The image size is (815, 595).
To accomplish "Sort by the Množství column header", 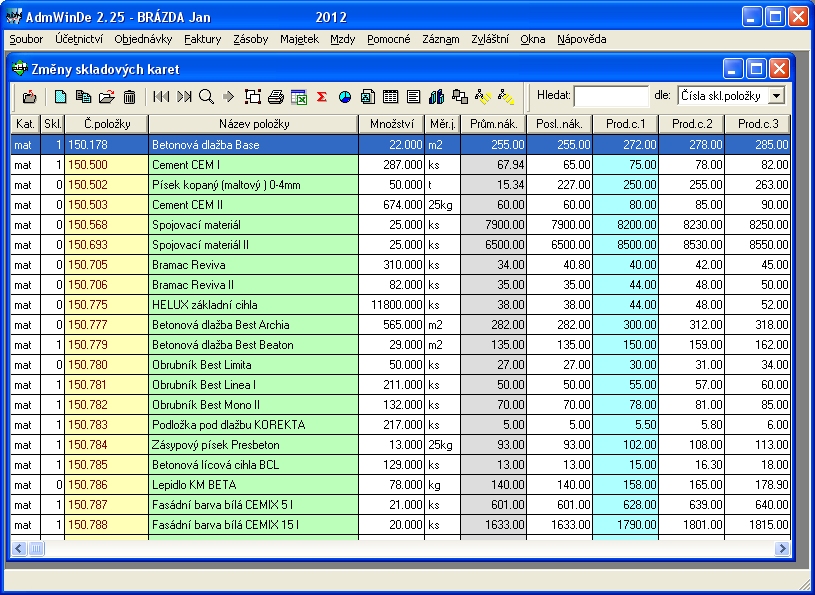I will point(391,124).
